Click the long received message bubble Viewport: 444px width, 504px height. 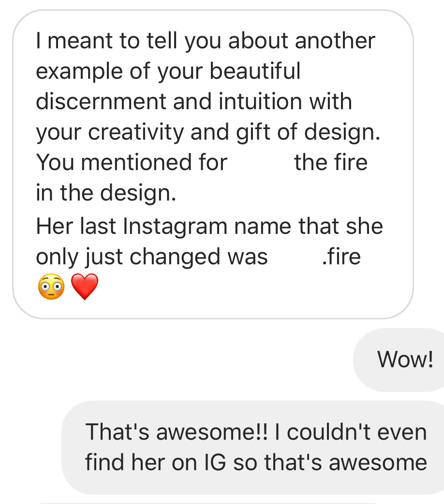[x=213, y=164]
